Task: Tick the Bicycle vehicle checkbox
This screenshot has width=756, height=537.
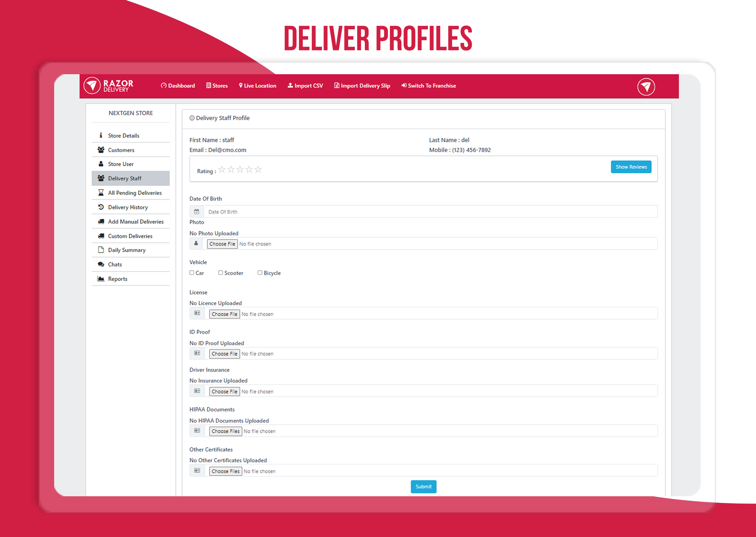Action: coord(260,273)
